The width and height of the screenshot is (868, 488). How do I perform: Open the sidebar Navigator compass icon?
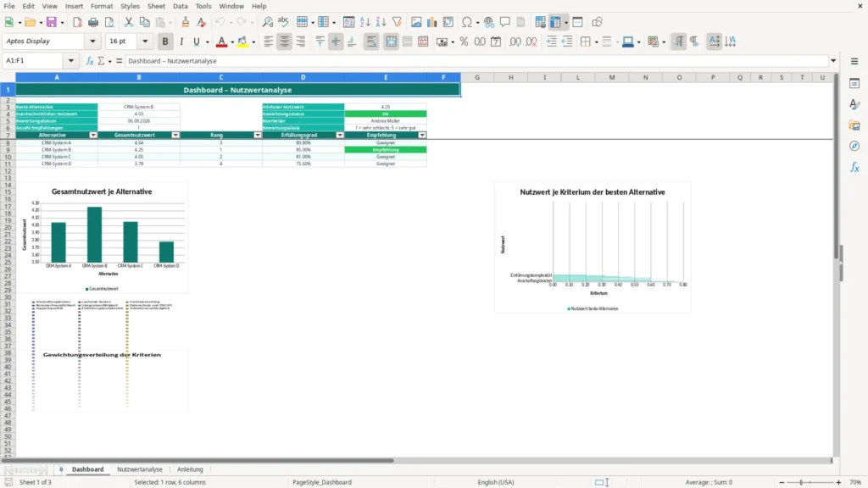point(854,146)
